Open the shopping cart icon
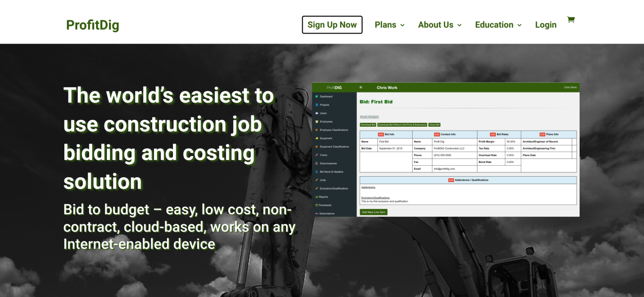 coord(571,20)
